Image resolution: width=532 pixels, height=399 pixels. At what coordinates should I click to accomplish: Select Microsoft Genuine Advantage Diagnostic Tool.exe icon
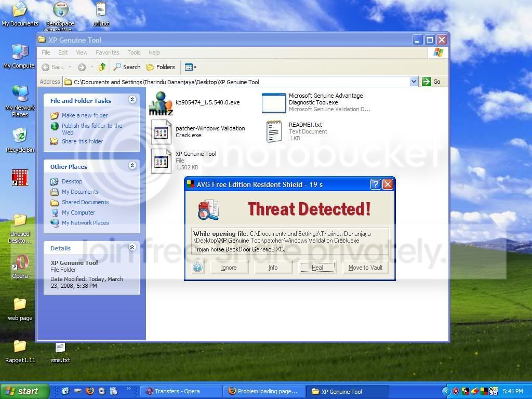click(x=274, y=102)
